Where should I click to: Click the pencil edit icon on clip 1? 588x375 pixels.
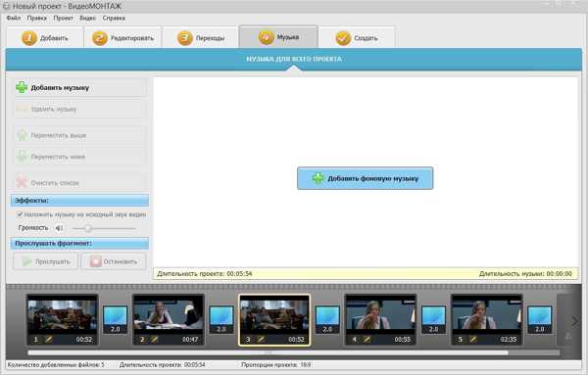(x=49, y=340)
